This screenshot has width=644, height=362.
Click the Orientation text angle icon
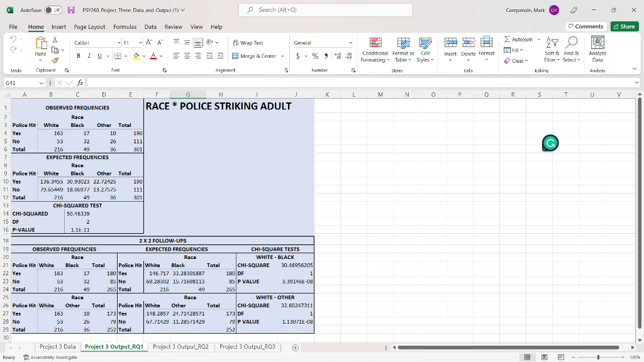(210, 42)
